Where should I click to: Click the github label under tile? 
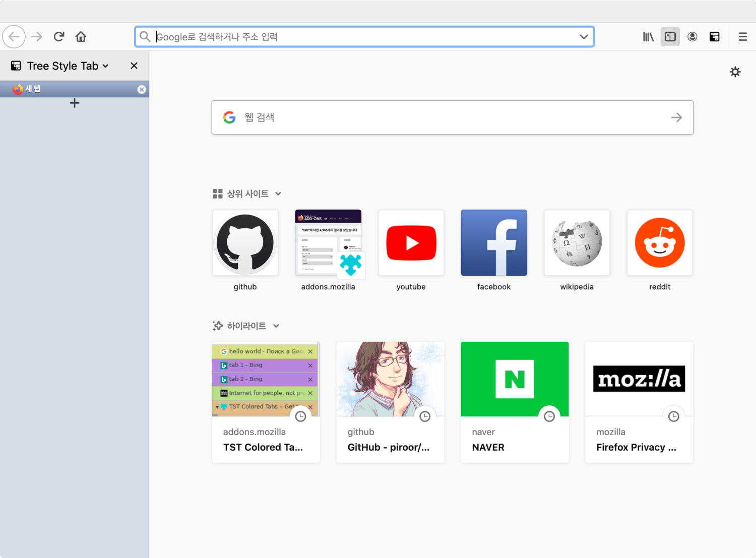coord(245,287)
